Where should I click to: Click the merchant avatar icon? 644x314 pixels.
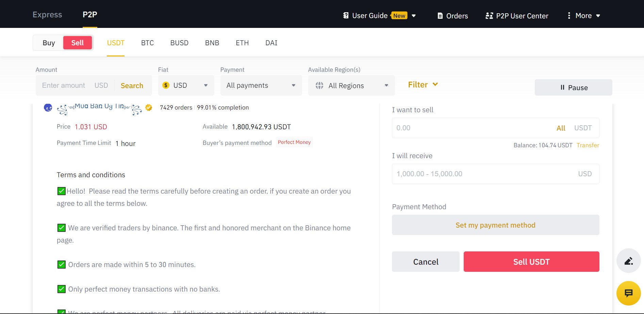pyautogui.click(x=48, y=108)
